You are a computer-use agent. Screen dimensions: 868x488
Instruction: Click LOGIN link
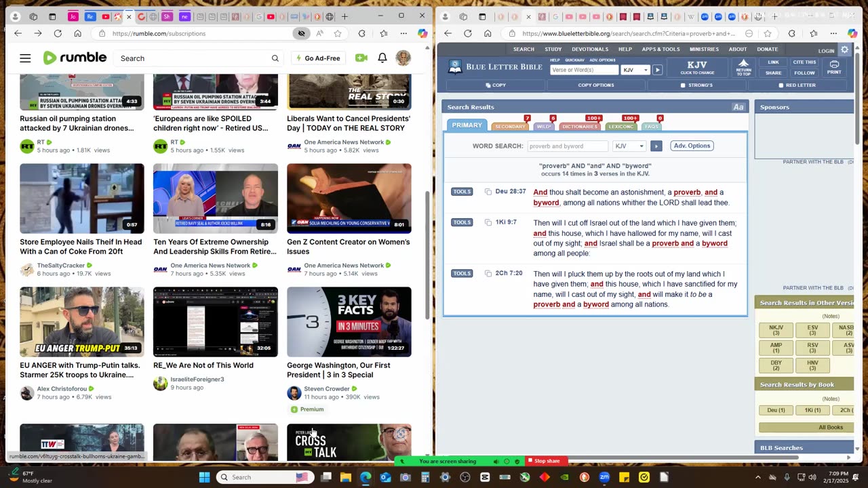(826, 51)
